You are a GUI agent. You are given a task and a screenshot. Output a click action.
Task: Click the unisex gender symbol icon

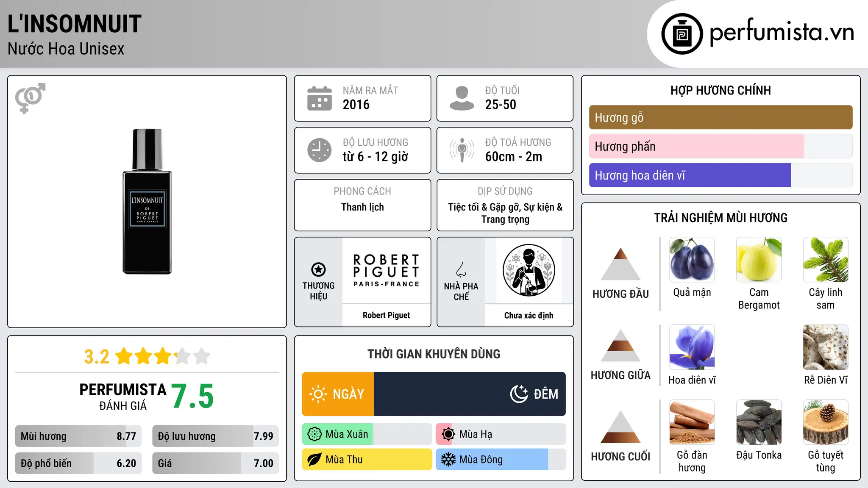(30, 98)
